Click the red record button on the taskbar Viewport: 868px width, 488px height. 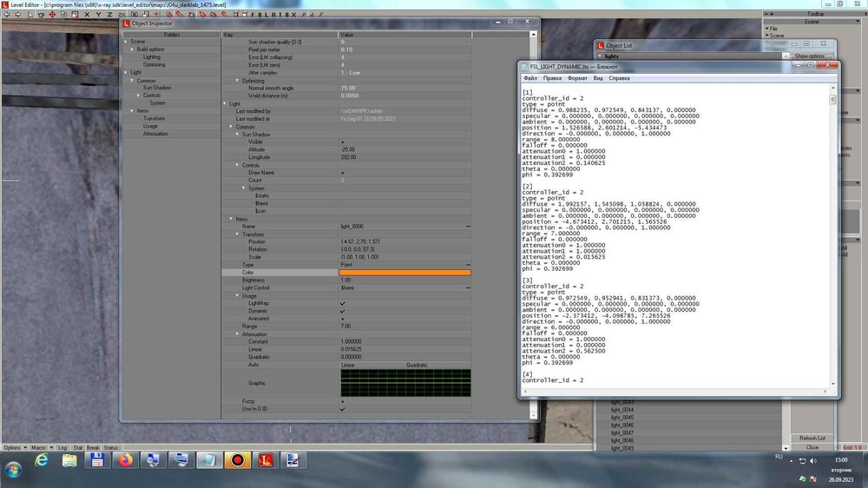click(235, 459)
